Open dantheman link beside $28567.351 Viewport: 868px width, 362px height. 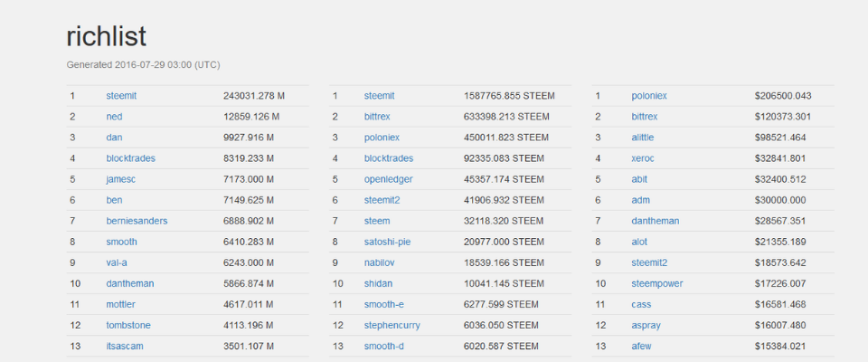click(656, 221)
